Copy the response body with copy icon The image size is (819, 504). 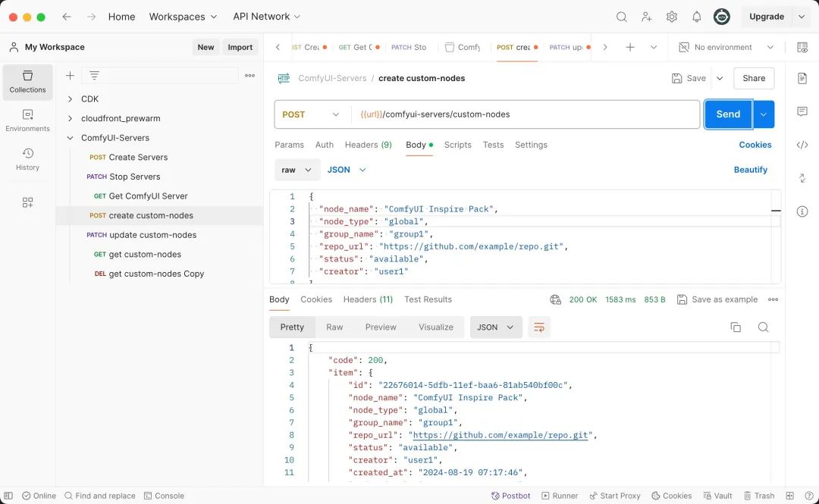736,327
